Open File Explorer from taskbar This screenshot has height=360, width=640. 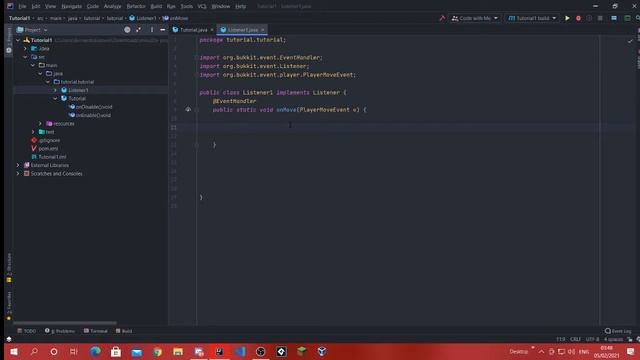(178, 351)
